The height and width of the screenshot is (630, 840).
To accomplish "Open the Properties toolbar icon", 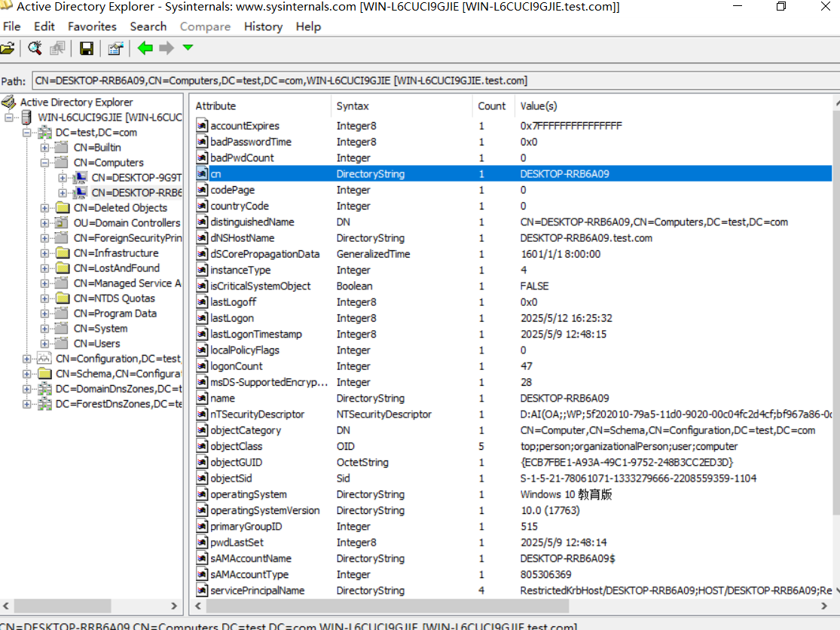I will [115, 48].
